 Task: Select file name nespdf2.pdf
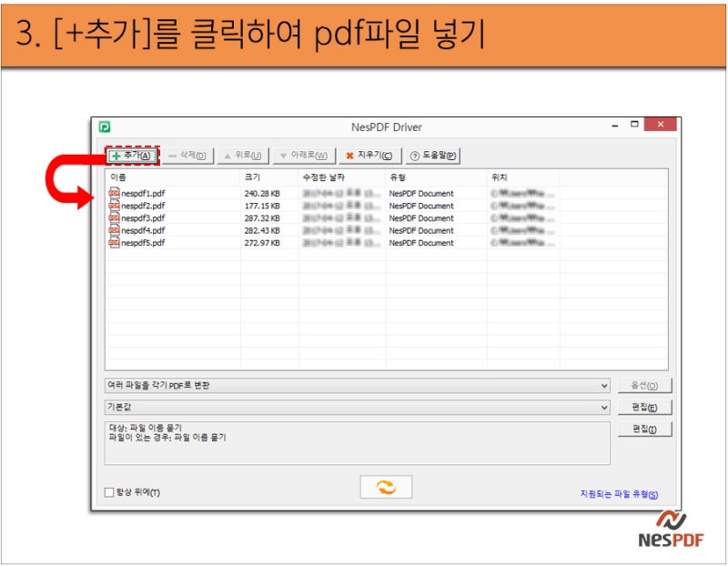tap(143, 206)
